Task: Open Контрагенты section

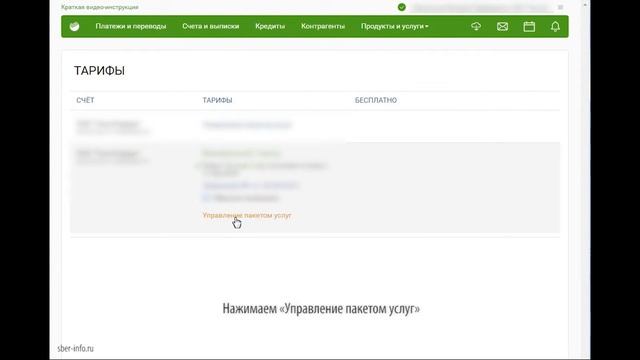Action: (x=323, y=26)
